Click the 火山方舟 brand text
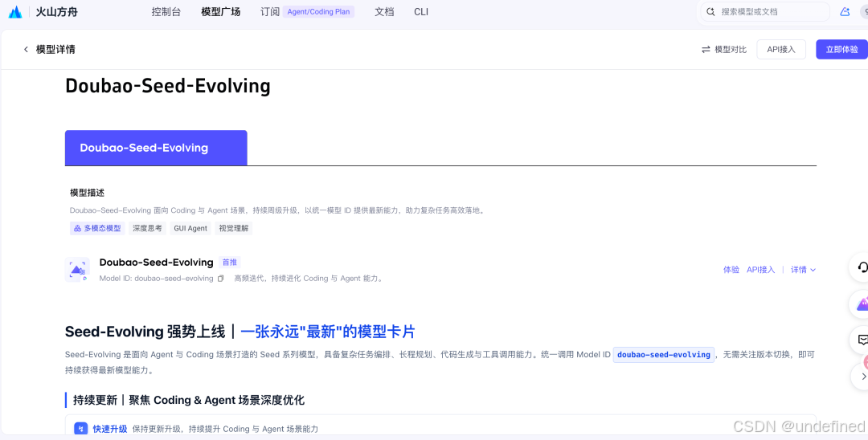 click(x=56, y=11)
